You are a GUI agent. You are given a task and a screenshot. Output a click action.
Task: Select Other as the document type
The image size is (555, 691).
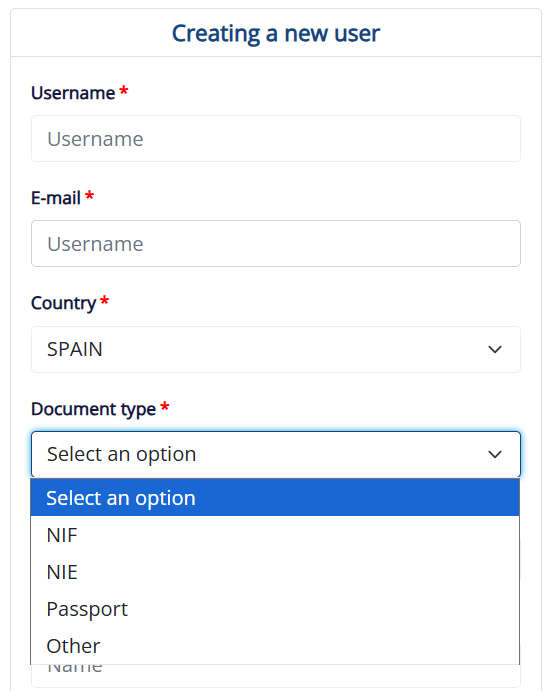[x=275, y=646]
